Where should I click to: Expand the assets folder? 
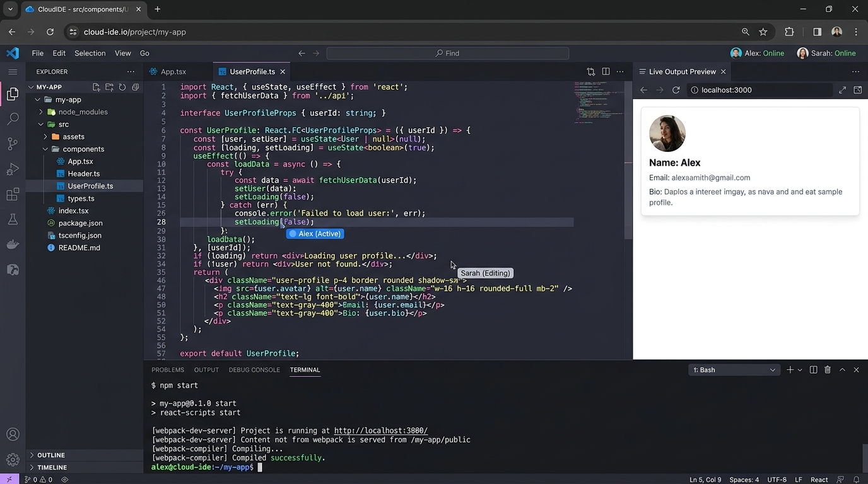(x=45, y=137)
